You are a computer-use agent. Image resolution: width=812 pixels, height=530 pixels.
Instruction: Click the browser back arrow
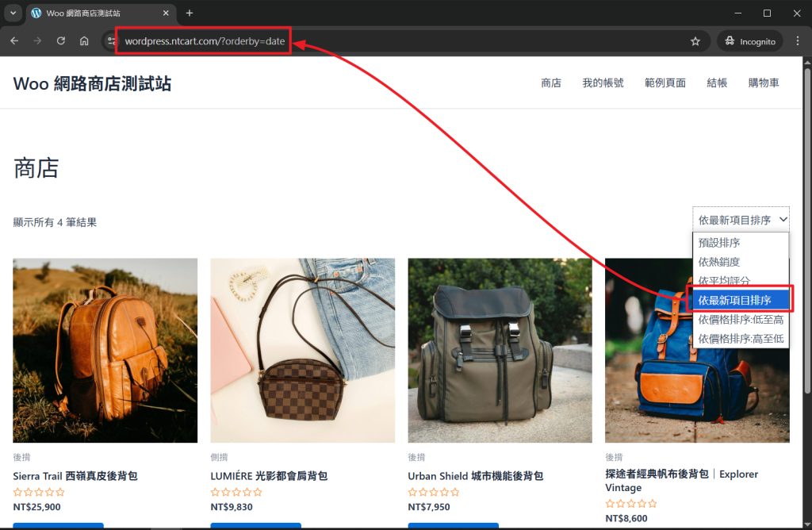click(14, 41)
